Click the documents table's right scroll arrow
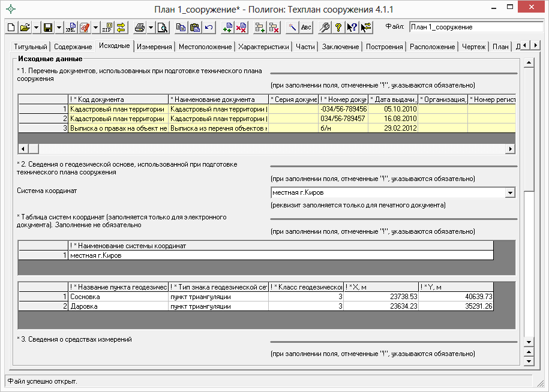This screenshot has width=549, height=392. click(510, 149)
